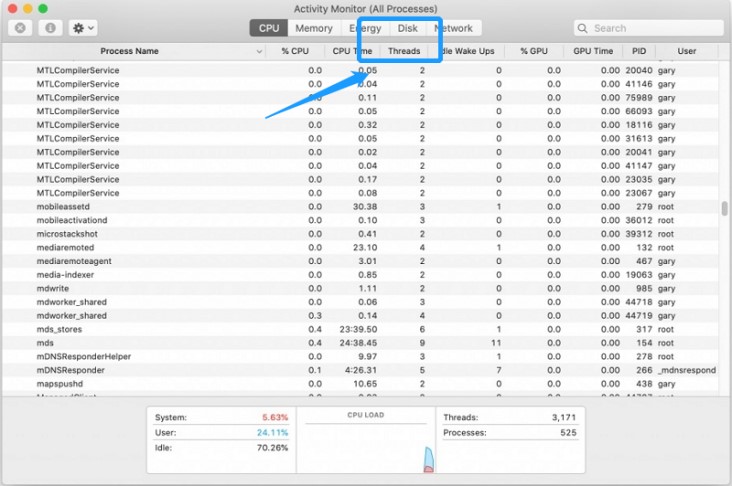Viewport: 732px width, 486px height.
Task: Click PID 23067 of MTLCompilerService
Action: coord(639,193)
